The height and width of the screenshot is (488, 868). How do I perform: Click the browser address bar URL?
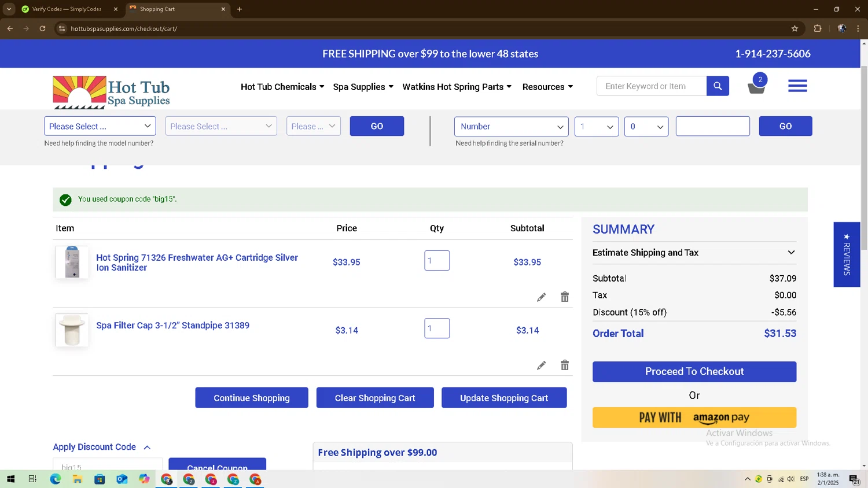[124, 28]
